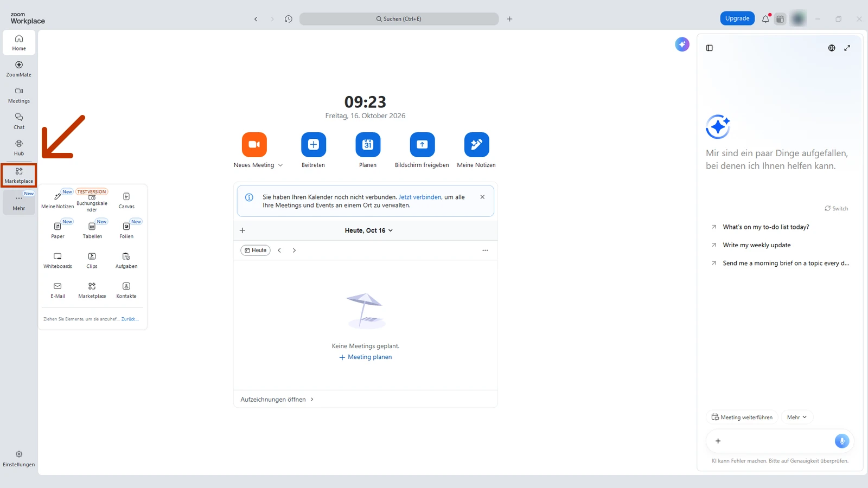This screenshot has width=868, height=488.
Task: Go back with the top navigation arrow
Action: click(256, 19)
